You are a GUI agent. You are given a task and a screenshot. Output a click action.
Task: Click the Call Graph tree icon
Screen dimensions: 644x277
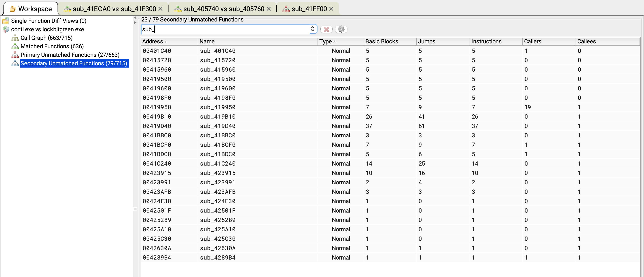pos(15,38)
